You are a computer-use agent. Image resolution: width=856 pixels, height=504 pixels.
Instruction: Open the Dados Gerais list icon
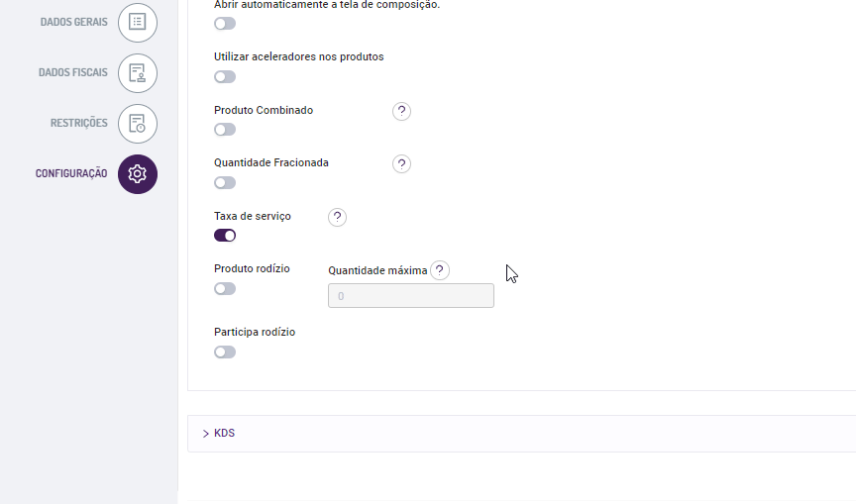[x=138, y=22]
